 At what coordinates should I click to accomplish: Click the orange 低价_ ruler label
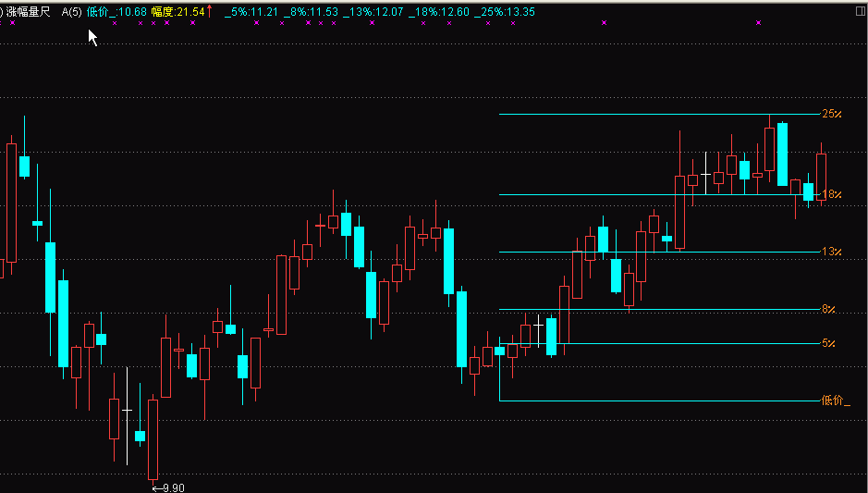coord(836,401)
